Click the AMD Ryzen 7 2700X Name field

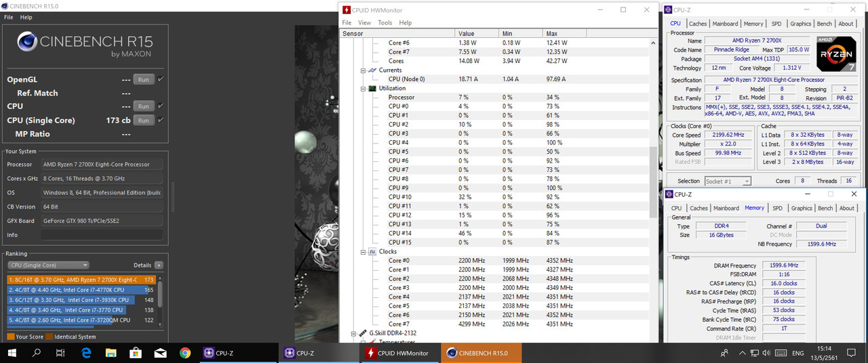coord(758,41)
